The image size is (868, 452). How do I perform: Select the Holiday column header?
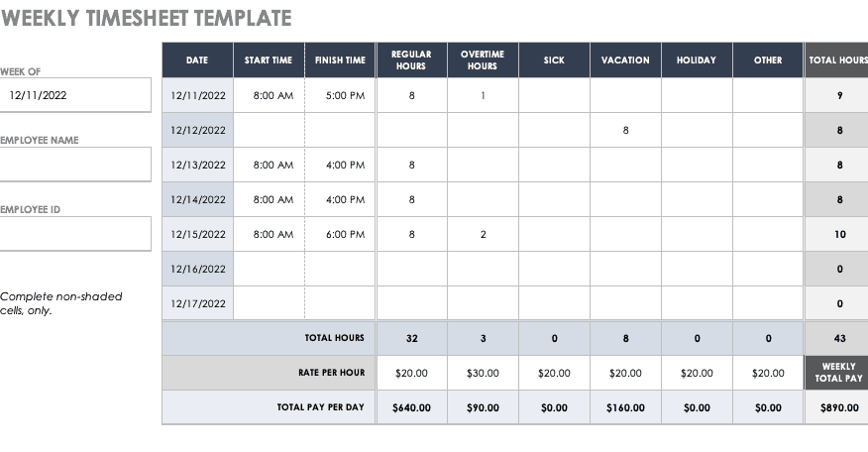(697, 60)
